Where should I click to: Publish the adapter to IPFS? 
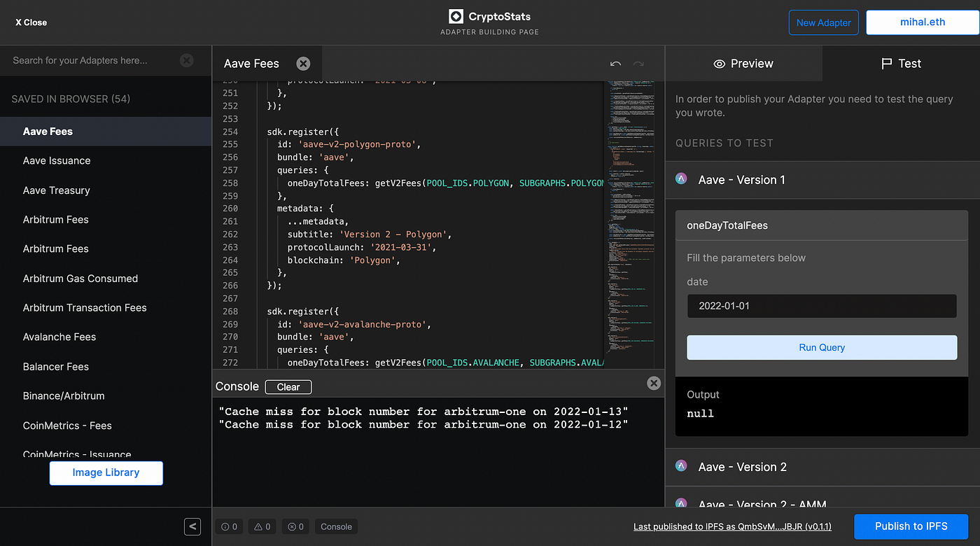point(911,526)
